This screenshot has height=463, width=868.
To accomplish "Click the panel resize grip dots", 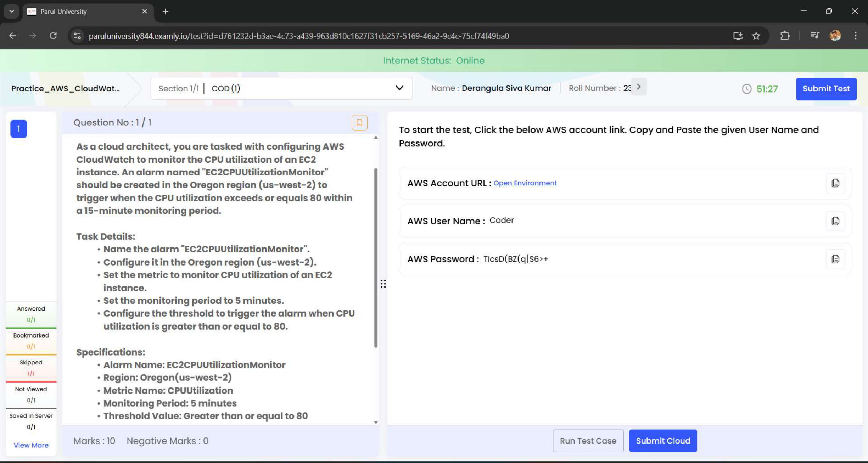I will point(383,284).
